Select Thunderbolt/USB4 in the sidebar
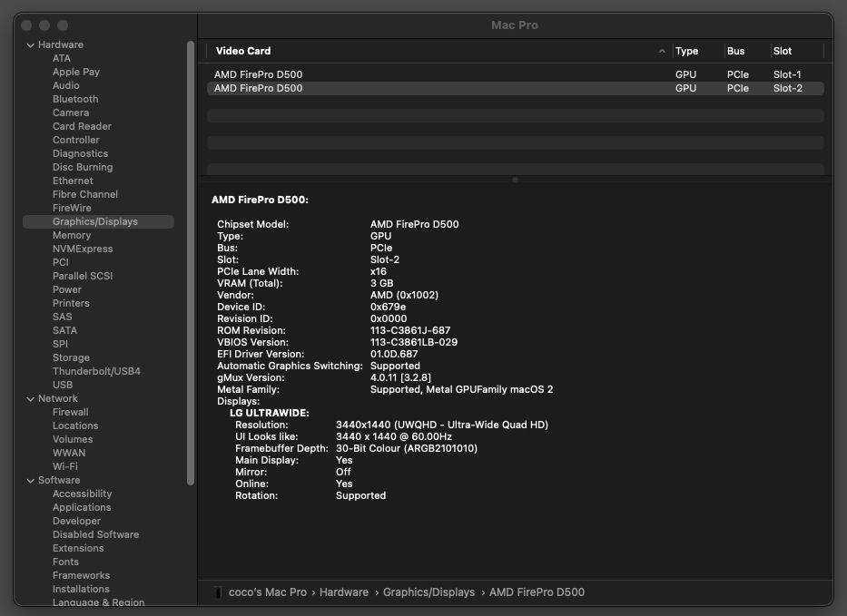The image size is (847, 616). (x=97, y=371)
